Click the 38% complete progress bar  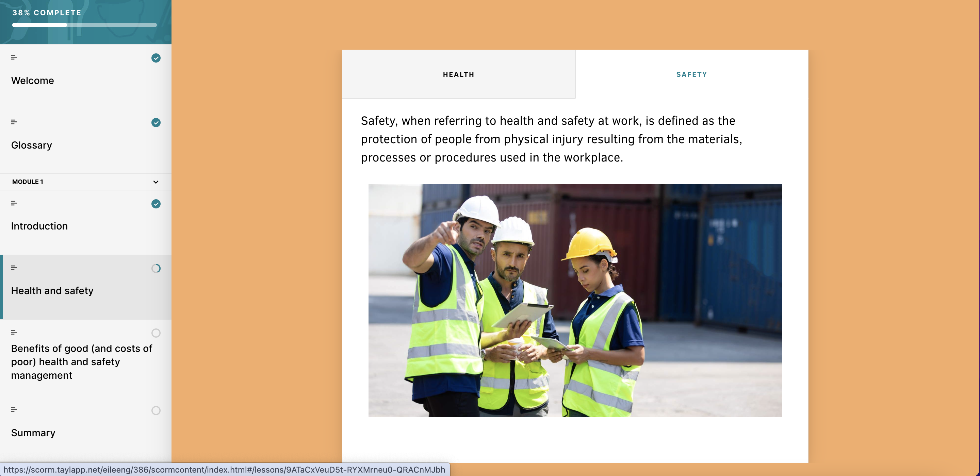[x=84, y=25]
